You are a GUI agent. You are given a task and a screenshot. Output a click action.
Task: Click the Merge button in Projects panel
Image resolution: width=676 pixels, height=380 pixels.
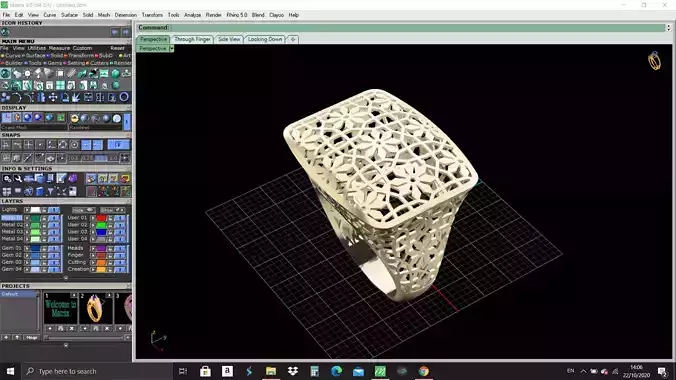[31, 337]
